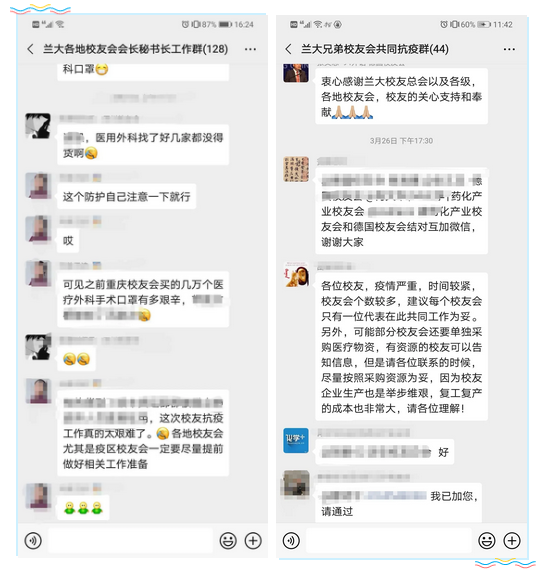Focus the message input field in left chat

point(131,541)
